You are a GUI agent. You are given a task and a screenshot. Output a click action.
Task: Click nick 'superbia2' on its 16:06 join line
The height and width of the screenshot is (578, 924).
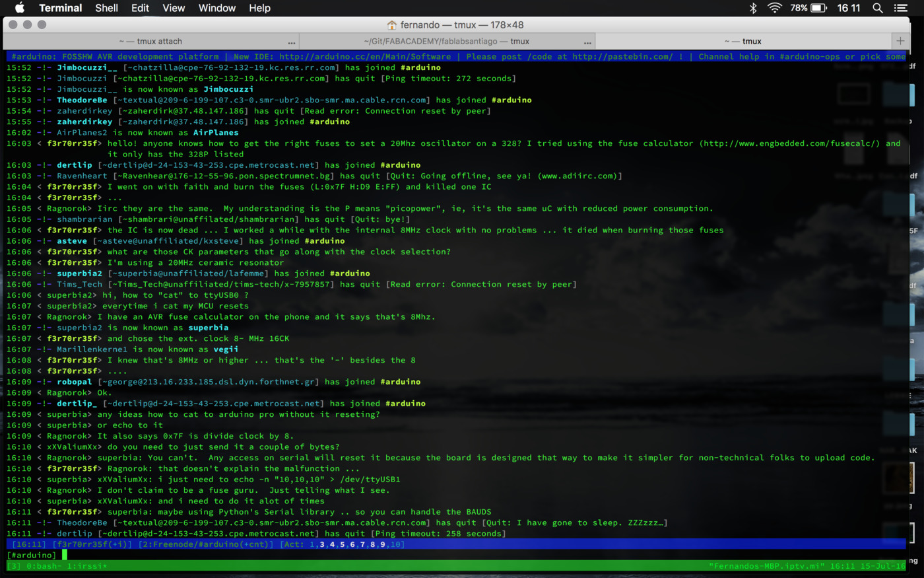79,273
